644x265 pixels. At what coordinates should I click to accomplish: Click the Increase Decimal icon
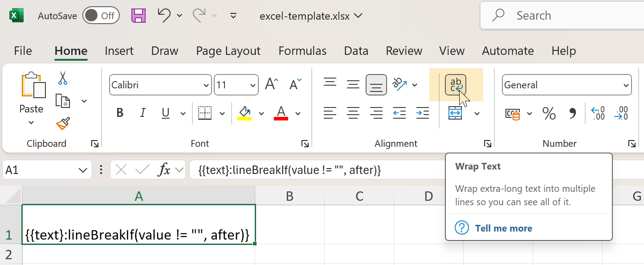tap(597, 113)
